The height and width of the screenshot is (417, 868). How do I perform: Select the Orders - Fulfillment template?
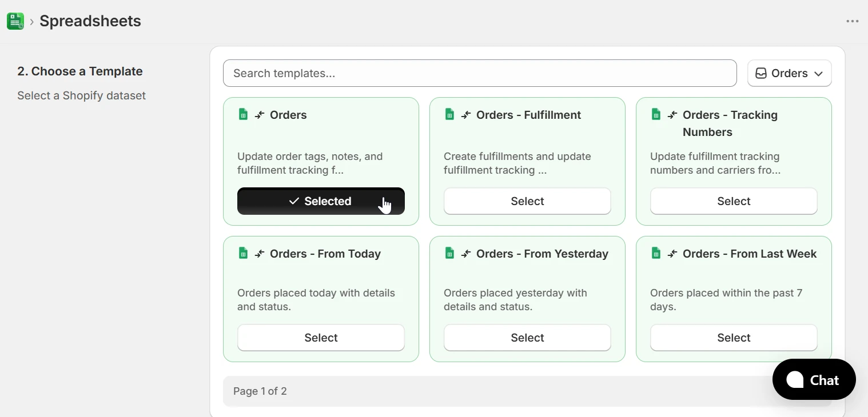click(x=527, y=201)
